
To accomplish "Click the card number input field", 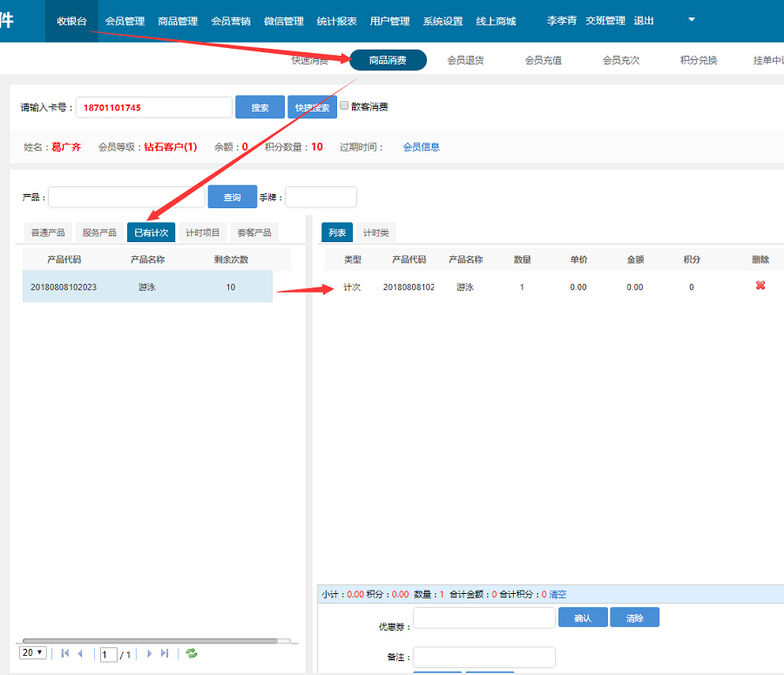I will pyautogui.click(x=153, y=107).
